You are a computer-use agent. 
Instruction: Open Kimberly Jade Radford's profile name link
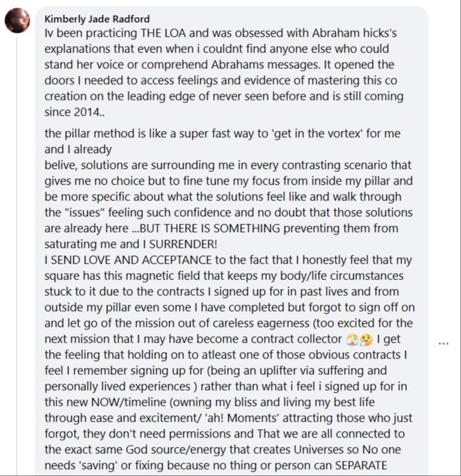tap(97, 19)
